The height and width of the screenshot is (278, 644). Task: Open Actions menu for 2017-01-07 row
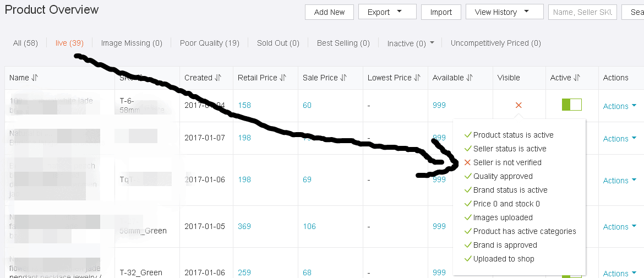[x=619, y=139]
